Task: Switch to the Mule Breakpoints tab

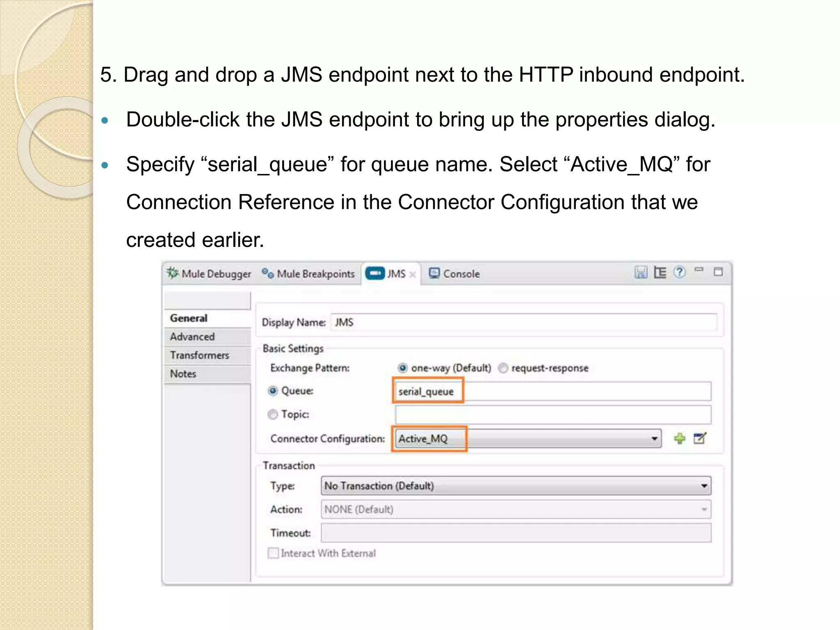Action: (x=308, y=274)
